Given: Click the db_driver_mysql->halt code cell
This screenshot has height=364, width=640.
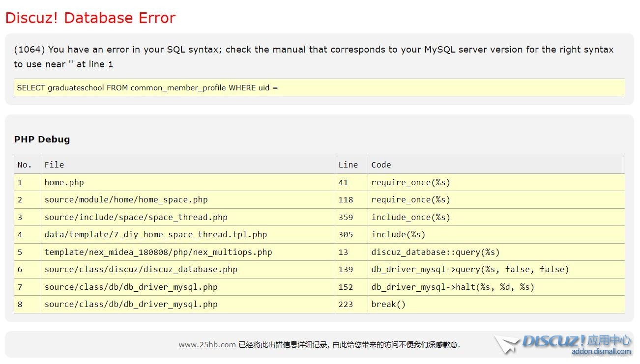Looking at the screenshot, I should tap(452, 287).
